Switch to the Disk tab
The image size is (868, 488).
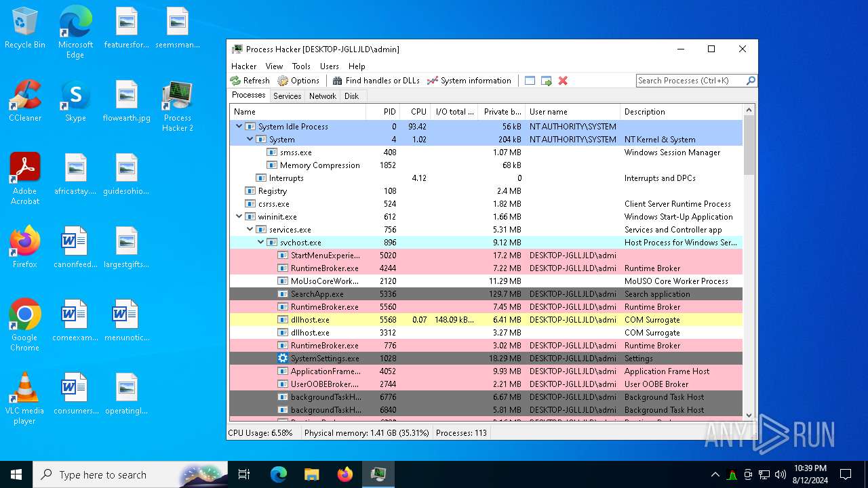click(x=351, y=96)
